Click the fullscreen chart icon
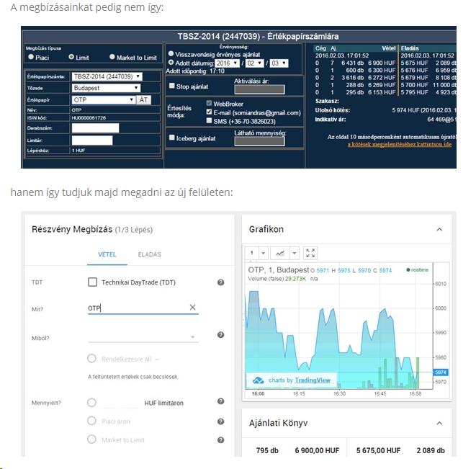This screenshot has height=469, width=476. click(310, 253)
